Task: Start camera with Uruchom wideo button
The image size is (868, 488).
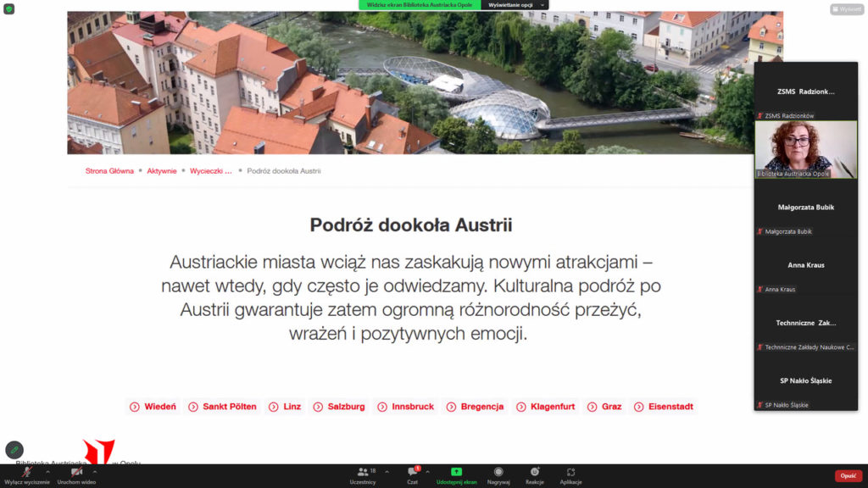Action: point(76,473)
